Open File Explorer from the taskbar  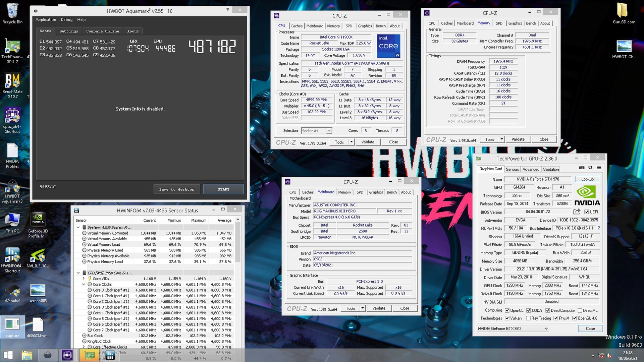(x=27, y=355)
